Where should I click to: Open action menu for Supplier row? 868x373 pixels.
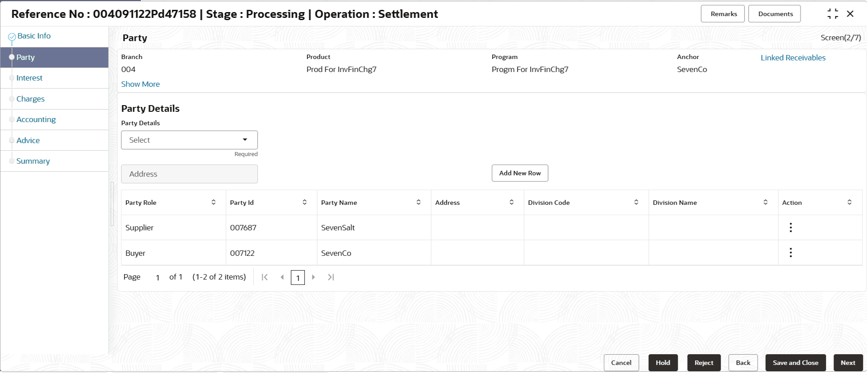790,228
